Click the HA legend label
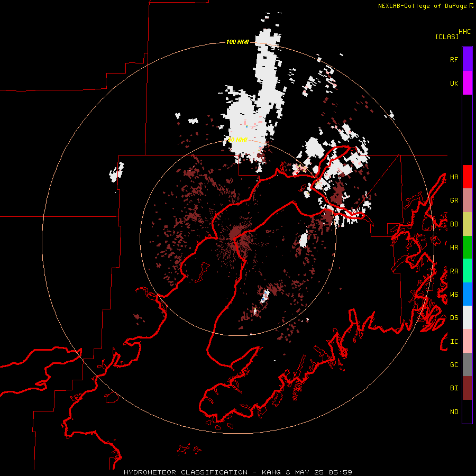476x476 pixels. tap(454, 177)
